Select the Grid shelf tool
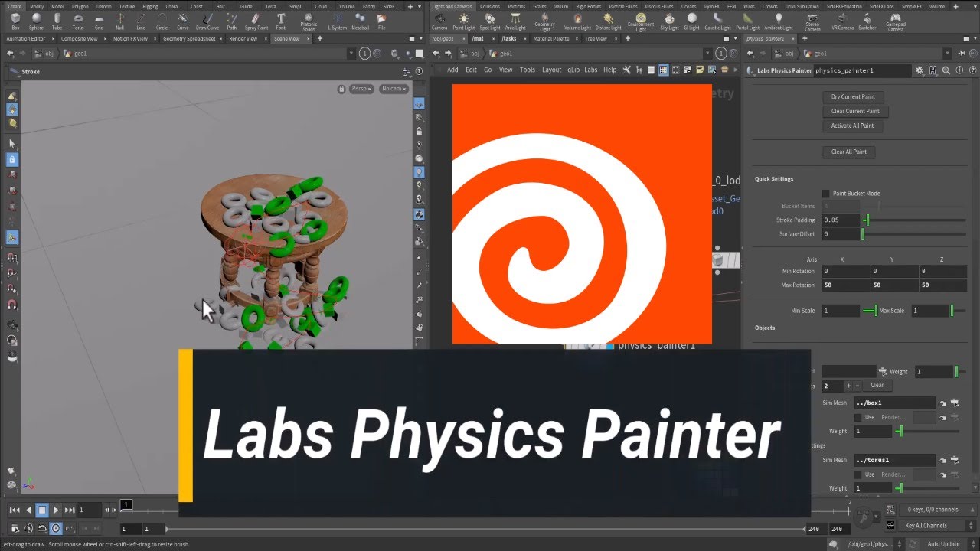This screenshot has width=980, height=551. (x=99, y=21)
